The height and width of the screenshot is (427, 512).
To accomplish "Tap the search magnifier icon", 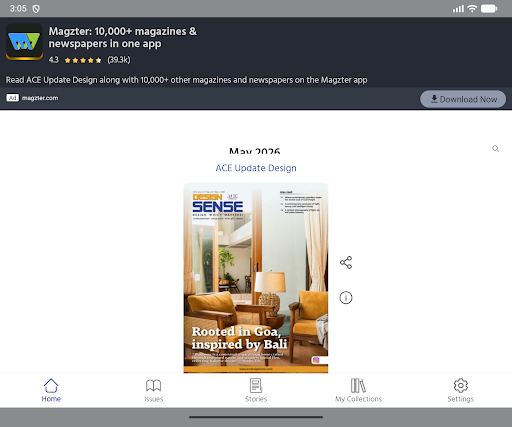I will coord(496,149).
